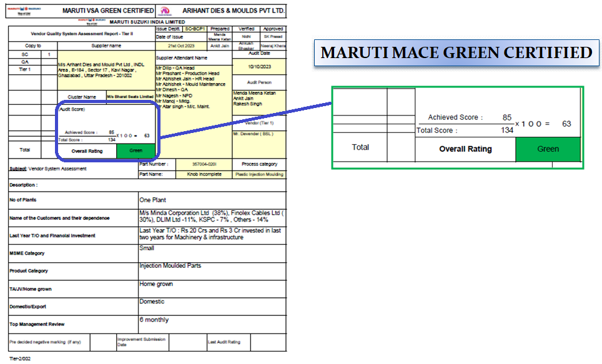
Task: Select part number '357004-020I'
Action: (x=204, y=164)
